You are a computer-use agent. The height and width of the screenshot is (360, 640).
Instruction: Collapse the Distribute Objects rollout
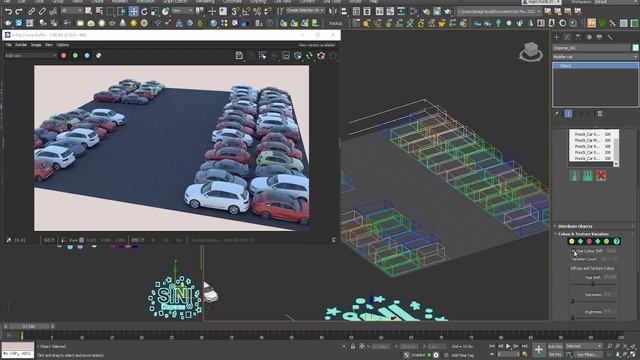[575, 226]
